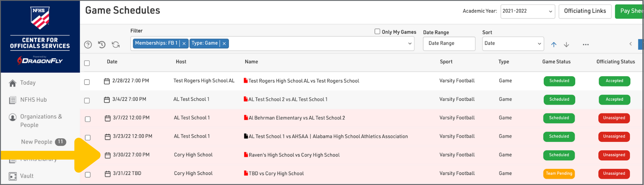Enable the Only My Games checkbox
The height and width of the screenshot is (185, 644).
coord(377,32)
